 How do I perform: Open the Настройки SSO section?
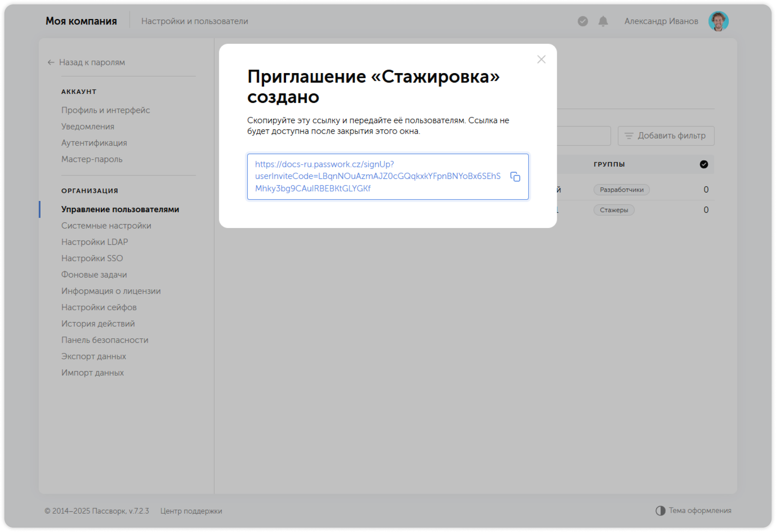(92, 258)
